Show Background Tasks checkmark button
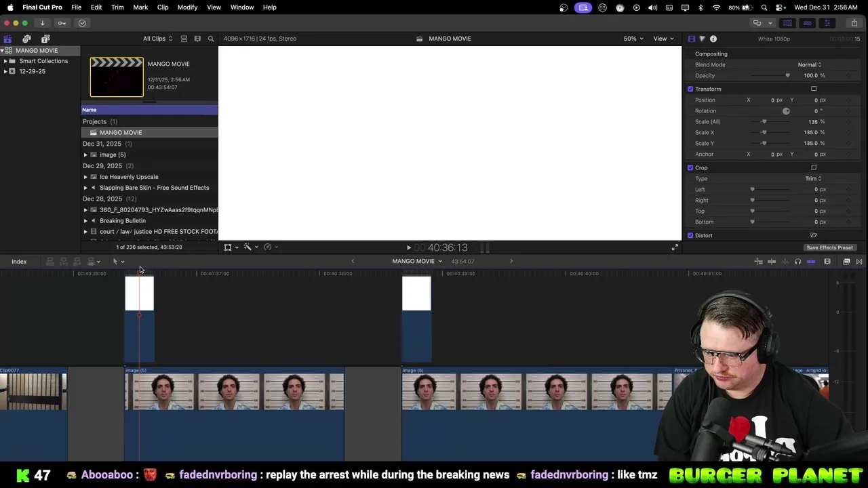This screenshot has width=868, height=488. (82, 23)
